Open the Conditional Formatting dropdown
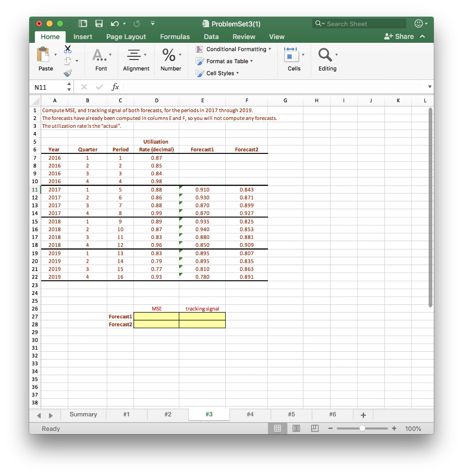Screen dimensions: 463x476 (x=234, y=49)
